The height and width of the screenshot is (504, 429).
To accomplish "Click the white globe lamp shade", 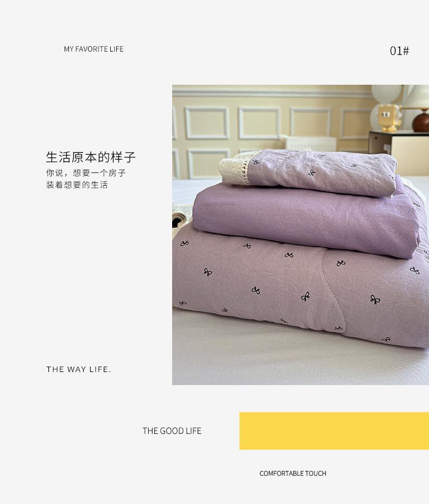I will [x=386, y=94].
